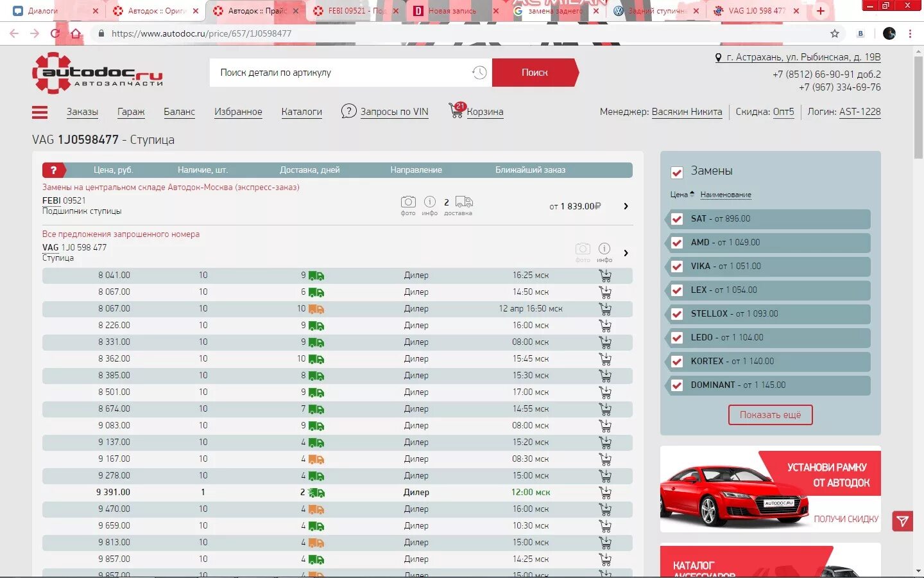Open the shopping cart icon
924x578 pixels.
pos(457,110)
